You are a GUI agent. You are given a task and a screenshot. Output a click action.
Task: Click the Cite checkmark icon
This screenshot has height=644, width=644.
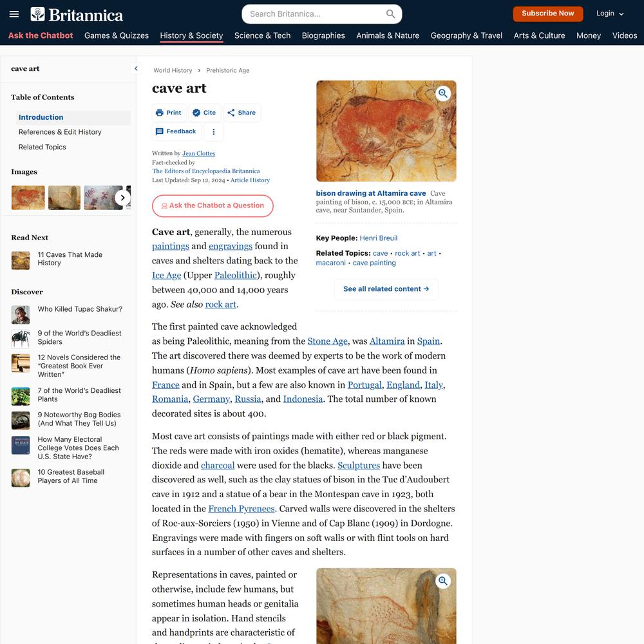(196, 113)
